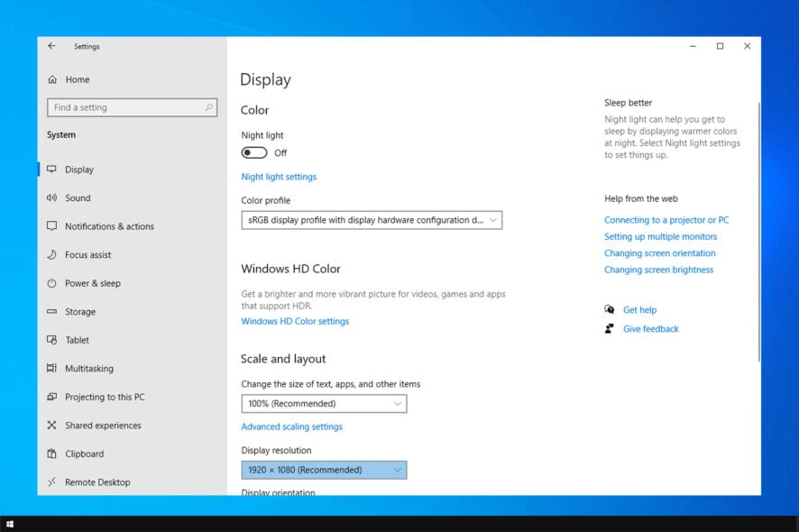
Task: Minimize the Settings window
Action: 693,46
